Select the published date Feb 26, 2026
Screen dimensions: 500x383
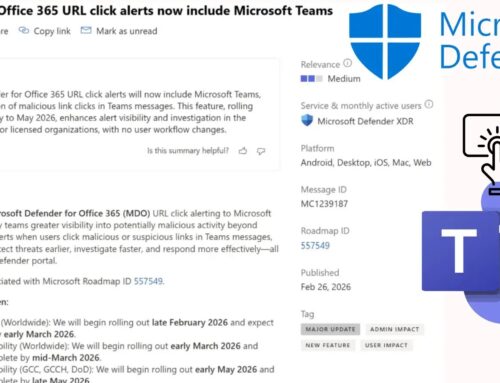[x=326, y=287]
